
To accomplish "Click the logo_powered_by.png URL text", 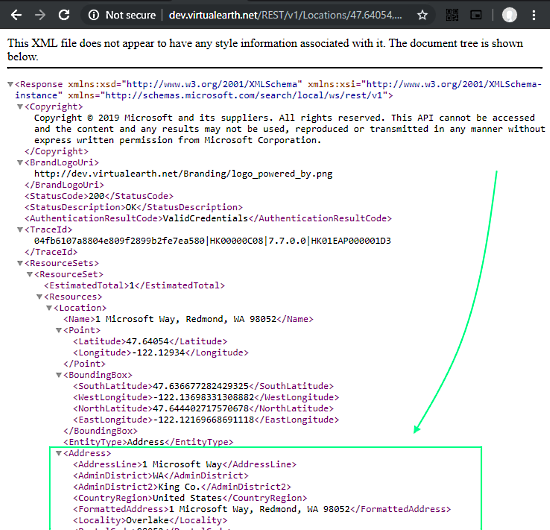I will [x=183, y=174].
